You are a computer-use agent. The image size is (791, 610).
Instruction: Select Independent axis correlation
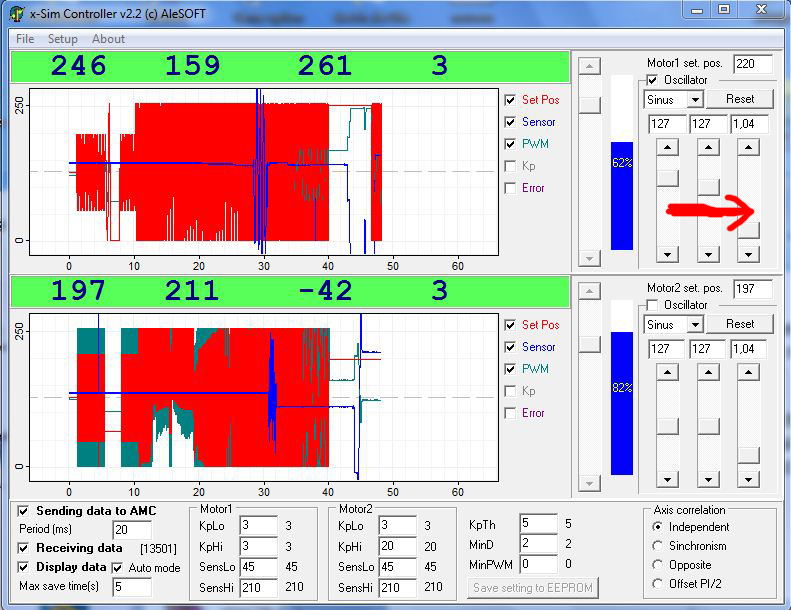(x=657, y=527)
